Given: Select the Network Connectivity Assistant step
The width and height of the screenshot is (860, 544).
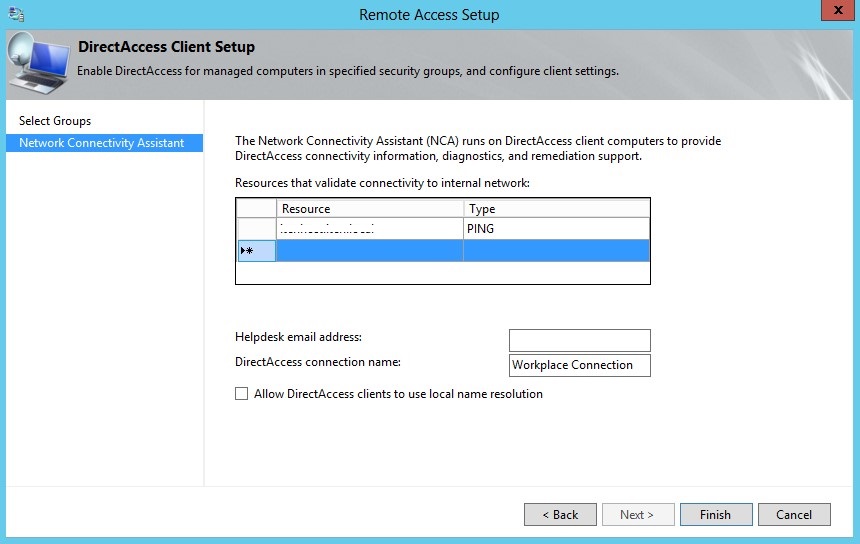Looking at the screenshot, I should (102, 143).
